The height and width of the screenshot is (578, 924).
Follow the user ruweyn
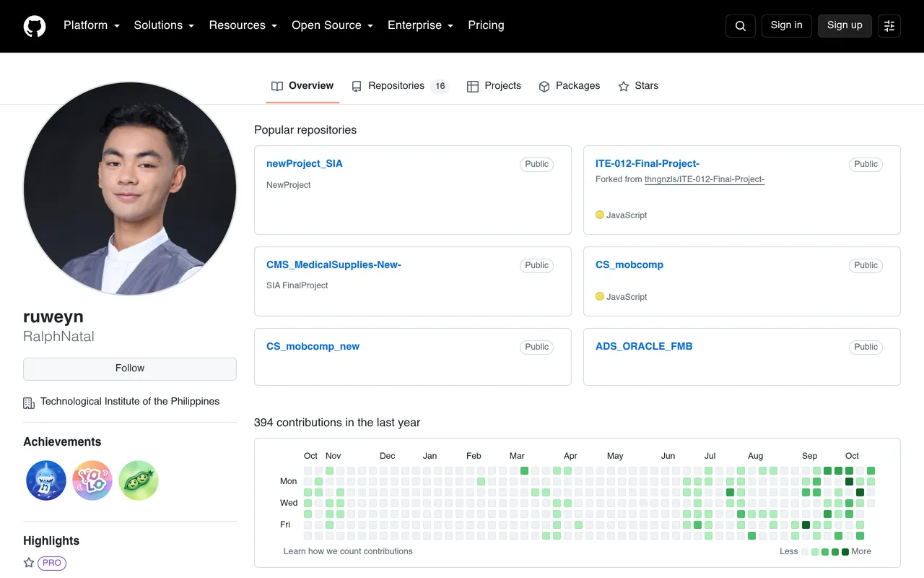click(x=130, y=368)
